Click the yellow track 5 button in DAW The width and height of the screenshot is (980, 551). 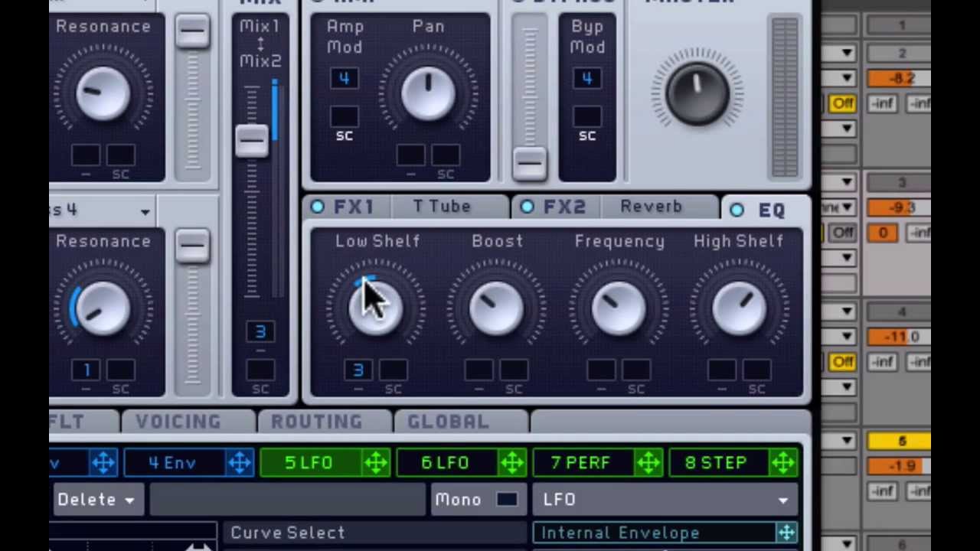[x=900, y=442]
